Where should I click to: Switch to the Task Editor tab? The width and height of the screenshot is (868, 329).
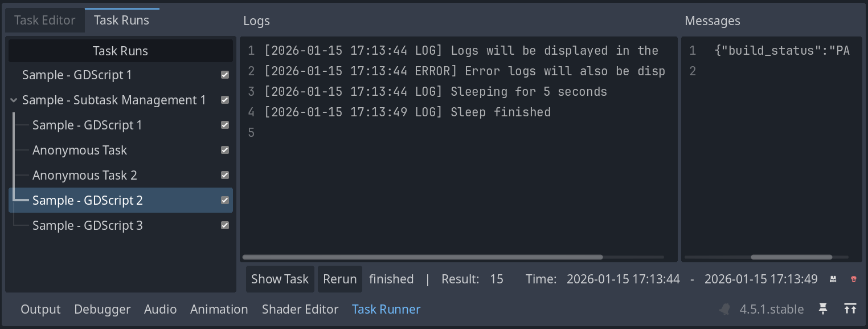pyautogui.click(x=44, y=20)
